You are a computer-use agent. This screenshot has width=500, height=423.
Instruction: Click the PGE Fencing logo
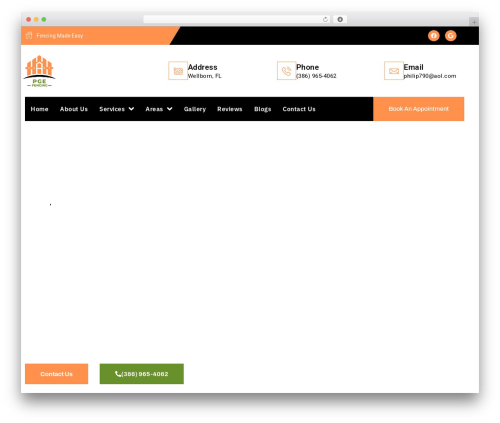coord(39,71)
